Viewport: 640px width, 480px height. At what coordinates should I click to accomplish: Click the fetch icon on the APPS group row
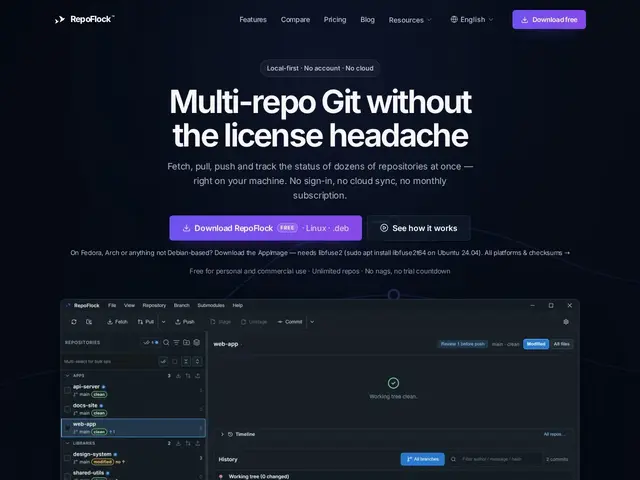point(178,376)
